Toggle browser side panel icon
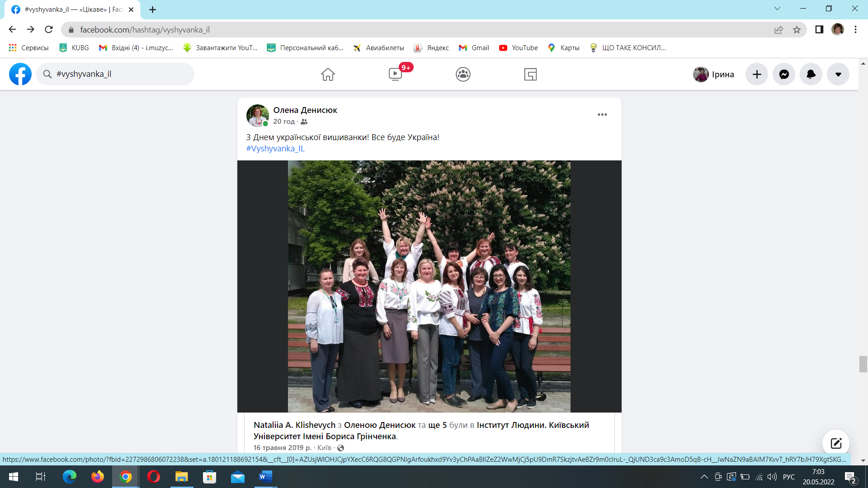The height and width of the screenshot is (488, 868). 819,30
